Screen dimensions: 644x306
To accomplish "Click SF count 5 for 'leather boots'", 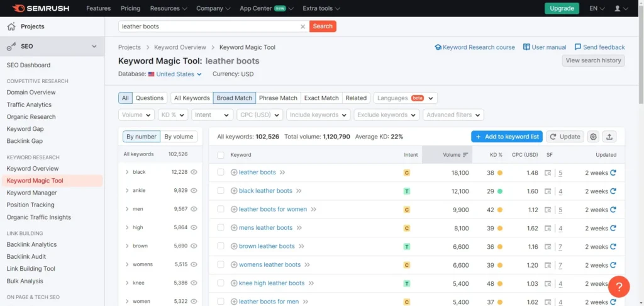I will coord(560,173).
